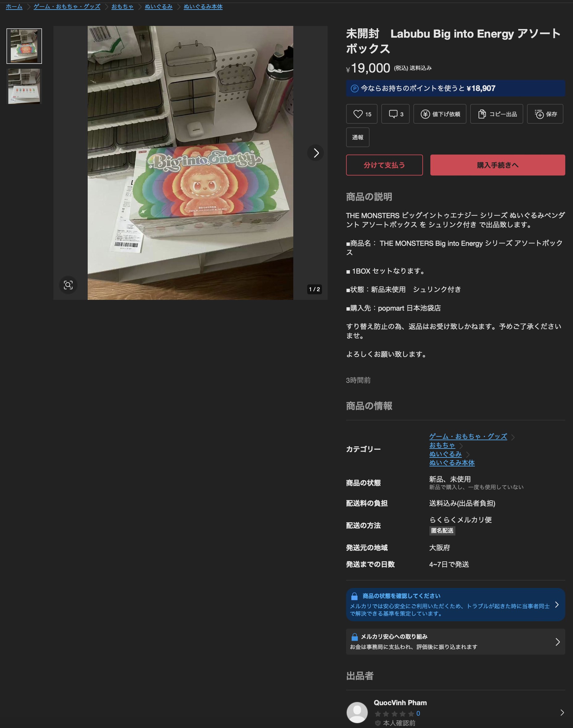This screenshot has height=728, width=573.
Task: Open ゲーム・おもちゃ・グッズ breadcrumb link
Action: tap(67, 7)
